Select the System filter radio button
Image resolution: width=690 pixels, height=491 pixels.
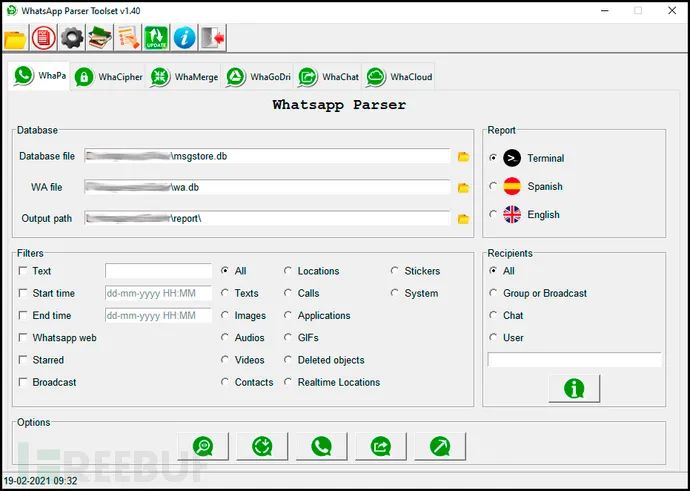tap(395, 292)
